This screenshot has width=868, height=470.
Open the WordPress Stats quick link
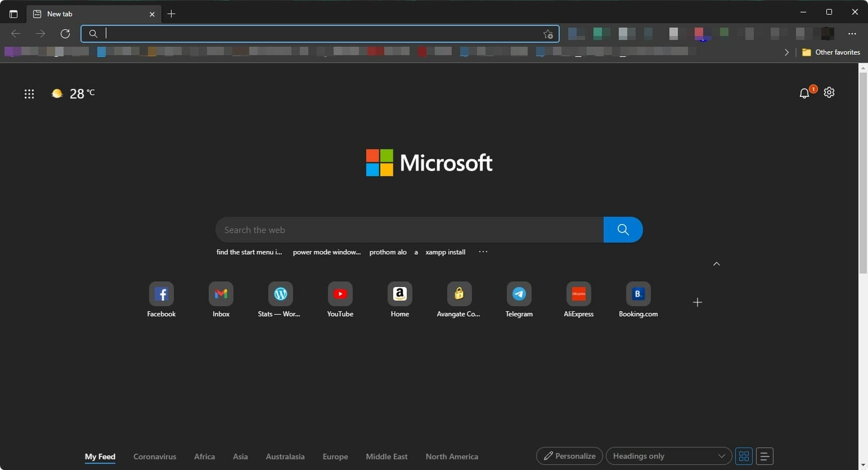pyautogui.click(x=280, y=300)
